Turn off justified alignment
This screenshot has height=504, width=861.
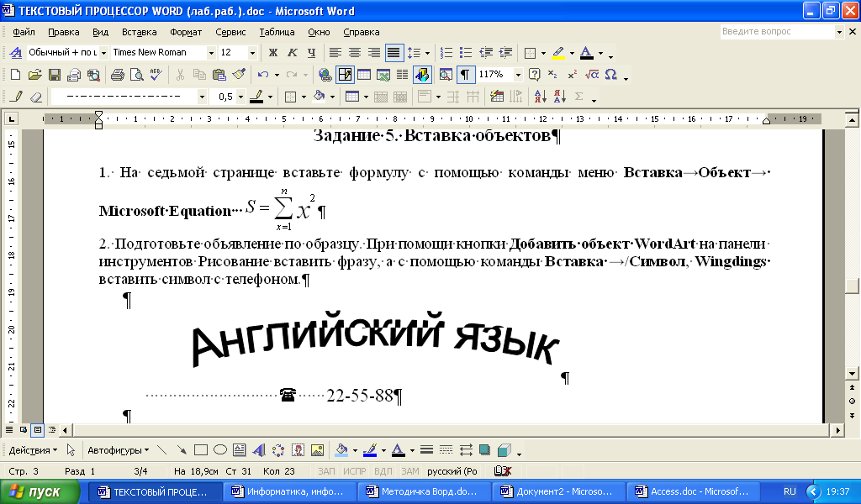[394, 53]
